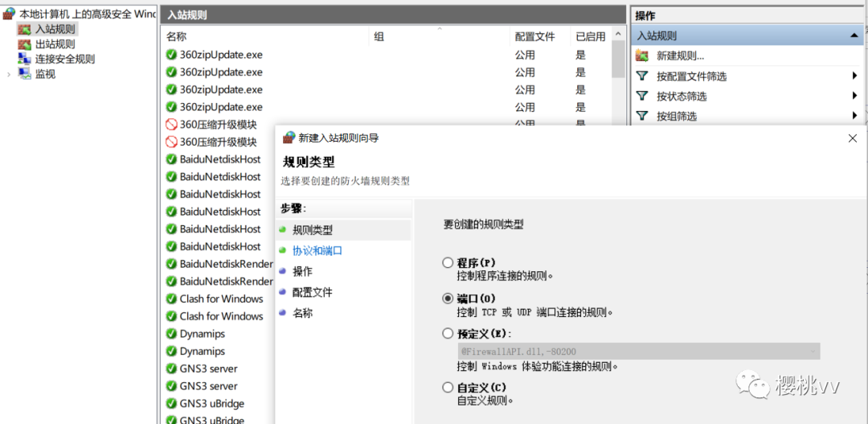The height and width of the screenshot is (424, 868).
Task: Expand the 监视 tree node
Action: pyautogui.click(x=9, y=74)
